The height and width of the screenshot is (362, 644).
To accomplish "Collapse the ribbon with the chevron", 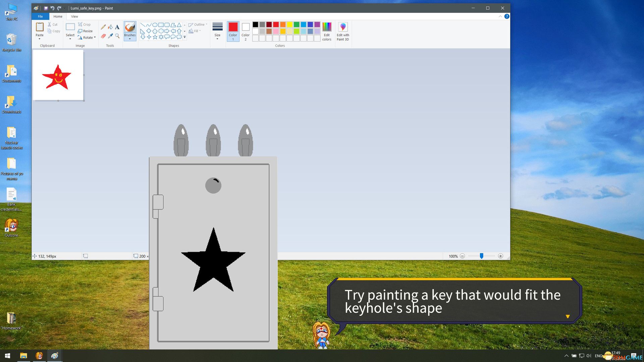I will click(500, 16).
